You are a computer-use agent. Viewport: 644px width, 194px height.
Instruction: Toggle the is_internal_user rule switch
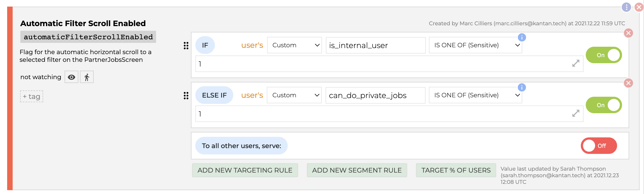[604, 55]
